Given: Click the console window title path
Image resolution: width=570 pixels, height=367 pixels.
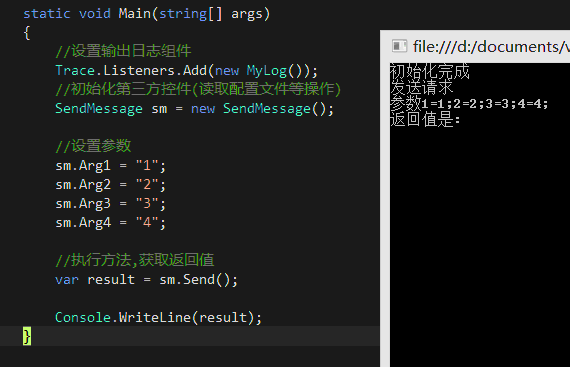Looking at the screenshot, I should [491, 47].
